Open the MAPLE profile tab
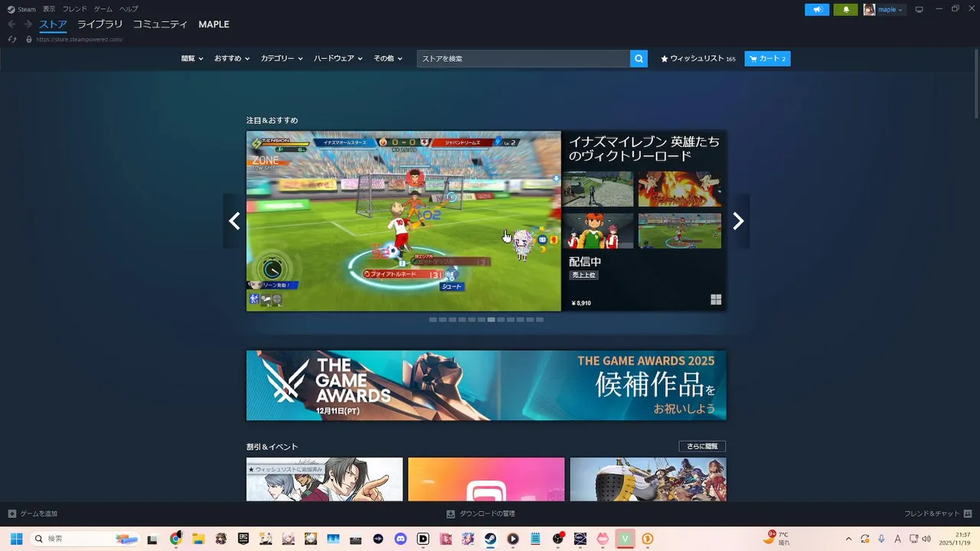 [214, 24]
